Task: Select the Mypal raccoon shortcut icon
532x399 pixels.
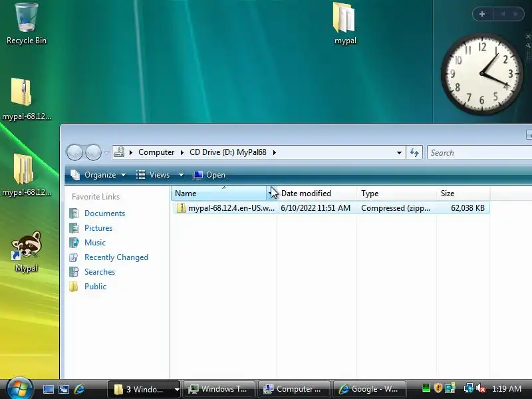Action: point(26,251)
